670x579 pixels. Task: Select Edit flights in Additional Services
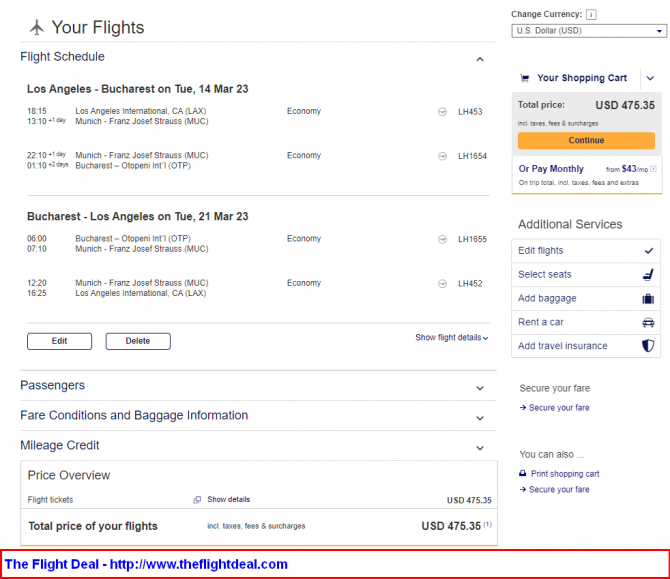coord(586,251)
